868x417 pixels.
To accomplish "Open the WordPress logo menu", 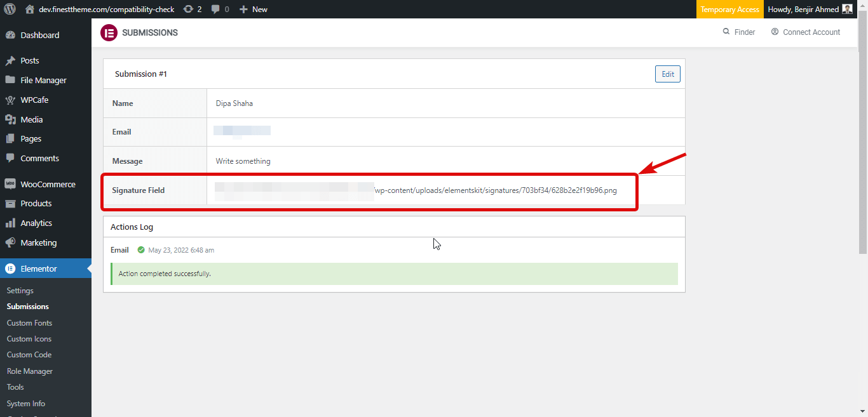I will (10, 9).
